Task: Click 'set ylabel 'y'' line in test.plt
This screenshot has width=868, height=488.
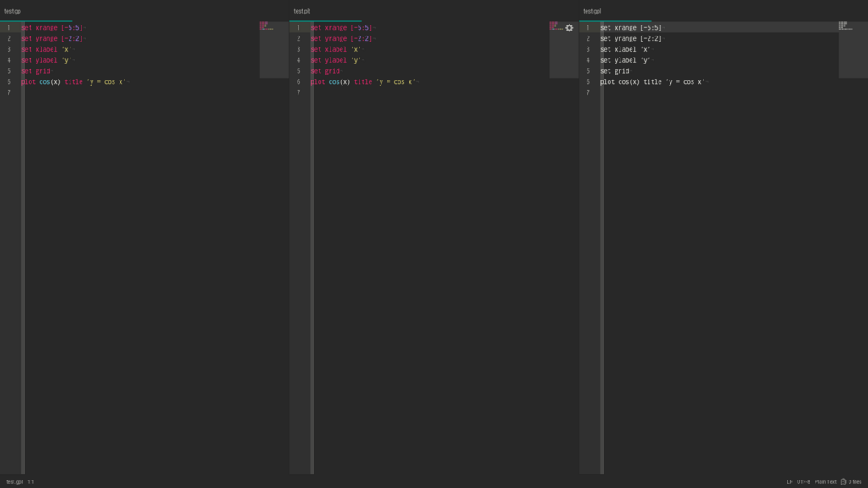Action: 336,60
